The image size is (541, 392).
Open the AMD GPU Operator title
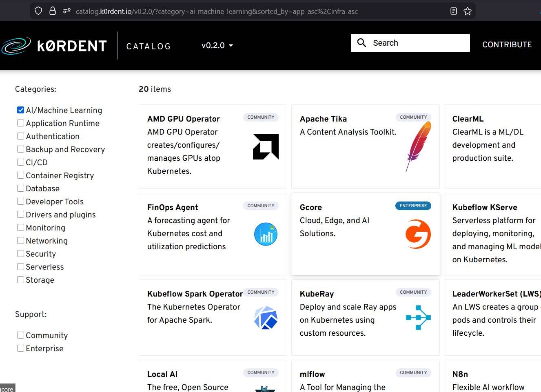point(184,119)
